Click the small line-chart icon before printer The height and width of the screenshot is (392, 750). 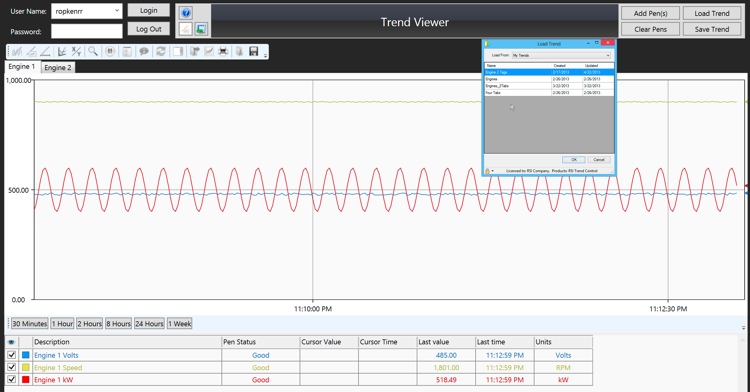point(209,51)
